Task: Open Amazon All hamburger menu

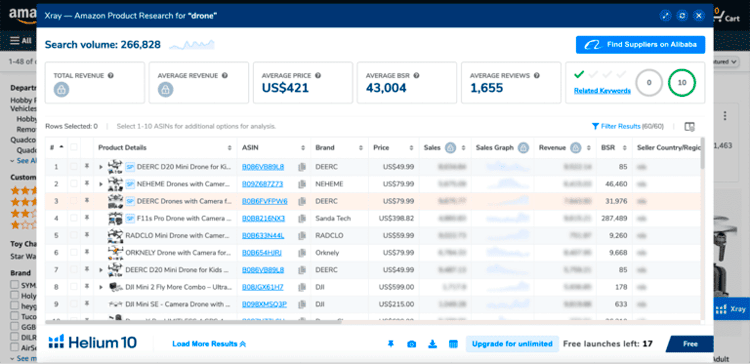Action: [x=21, y=40]
